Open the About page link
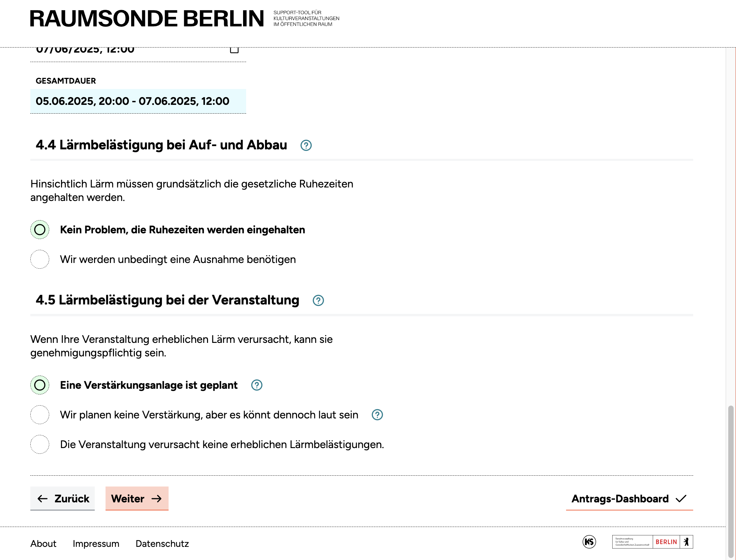This screenshot has width=736, height=560. coord(43,543)
